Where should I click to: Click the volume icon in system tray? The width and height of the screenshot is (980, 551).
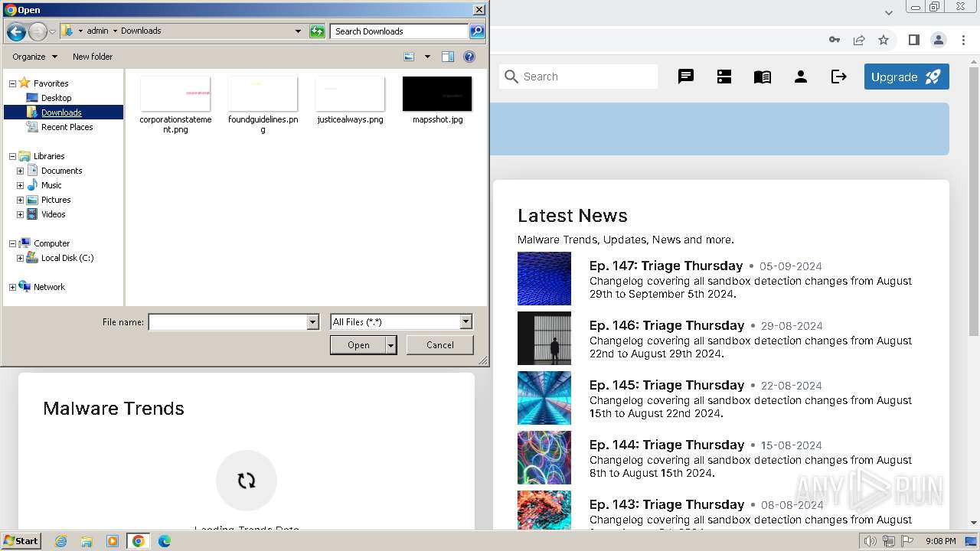870,541
